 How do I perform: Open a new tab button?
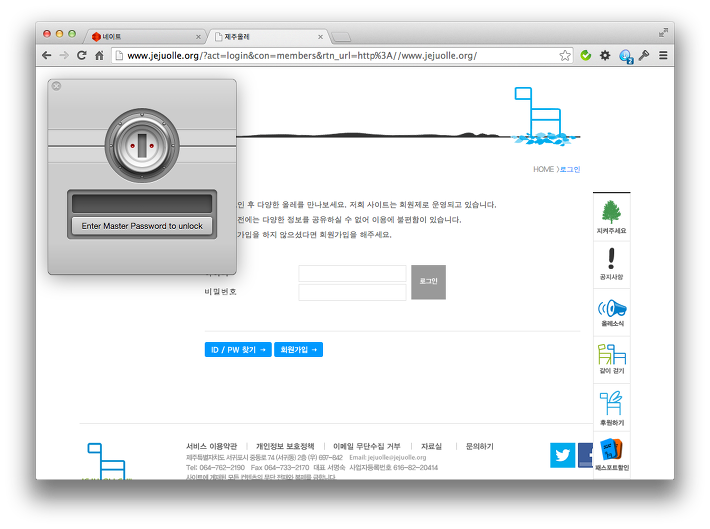point(341,37)
